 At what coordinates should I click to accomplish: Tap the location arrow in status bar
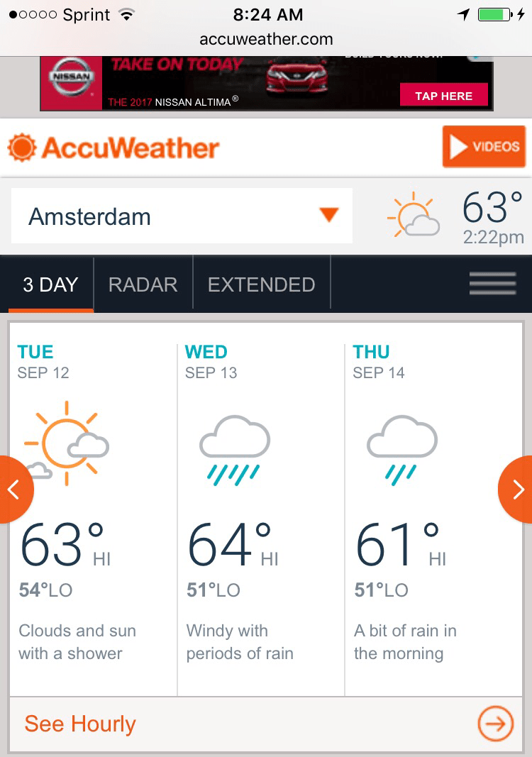[463, 14]
